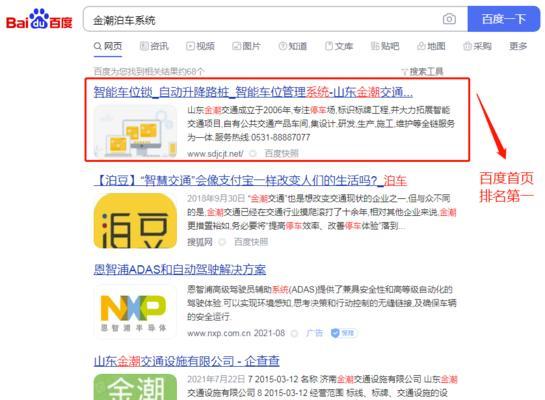Click the NXP logo thumbnail
The width and height of the screenshot is (545, 400).
tap(135, 312)
